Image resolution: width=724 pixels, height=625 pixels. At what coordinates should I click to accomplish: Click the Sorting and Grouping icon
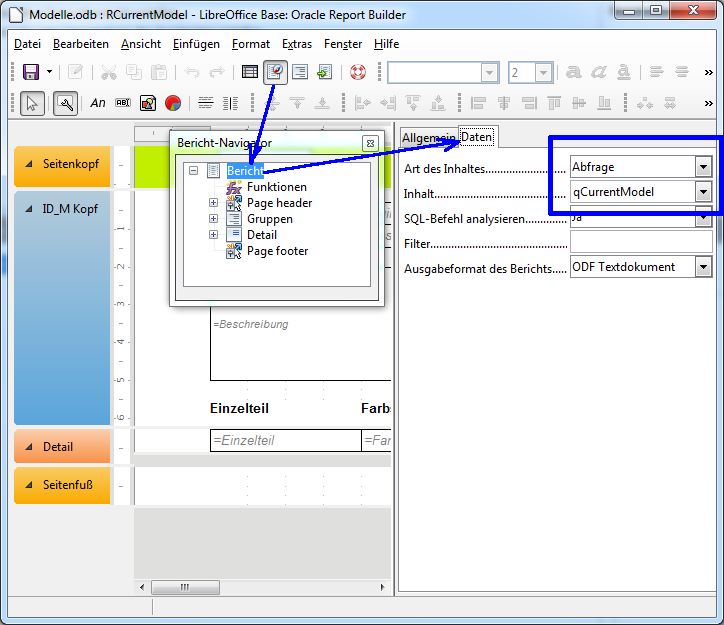point(300,72)
